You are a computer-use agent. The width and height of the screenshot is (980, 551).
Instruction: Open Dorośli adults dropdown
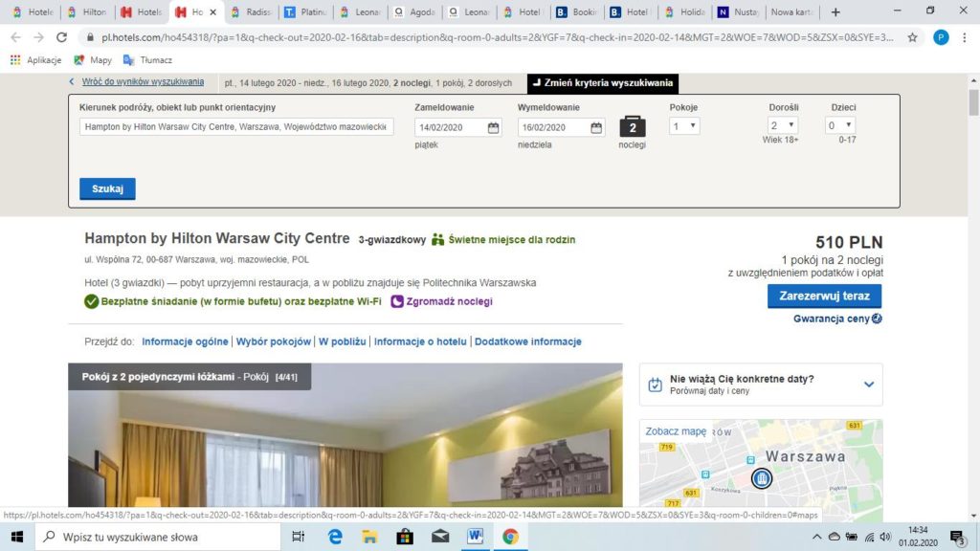[783, 125]
